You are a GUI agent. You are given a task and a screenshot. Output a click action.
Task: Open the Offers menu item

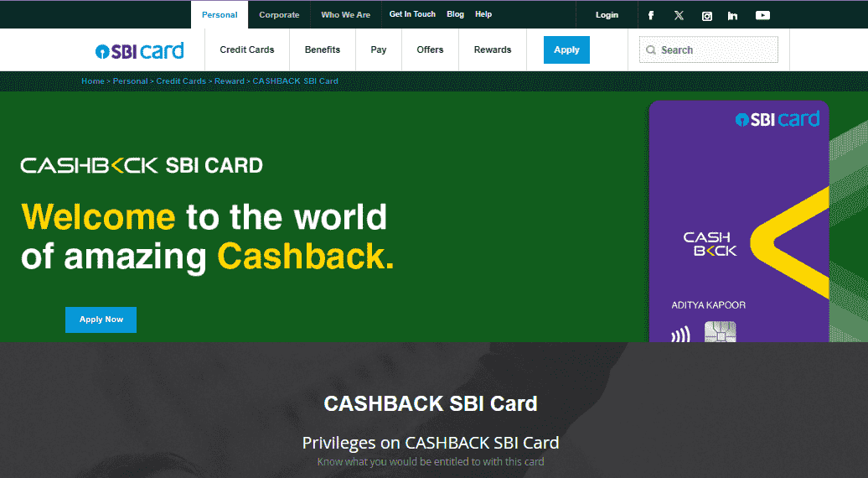430,49
